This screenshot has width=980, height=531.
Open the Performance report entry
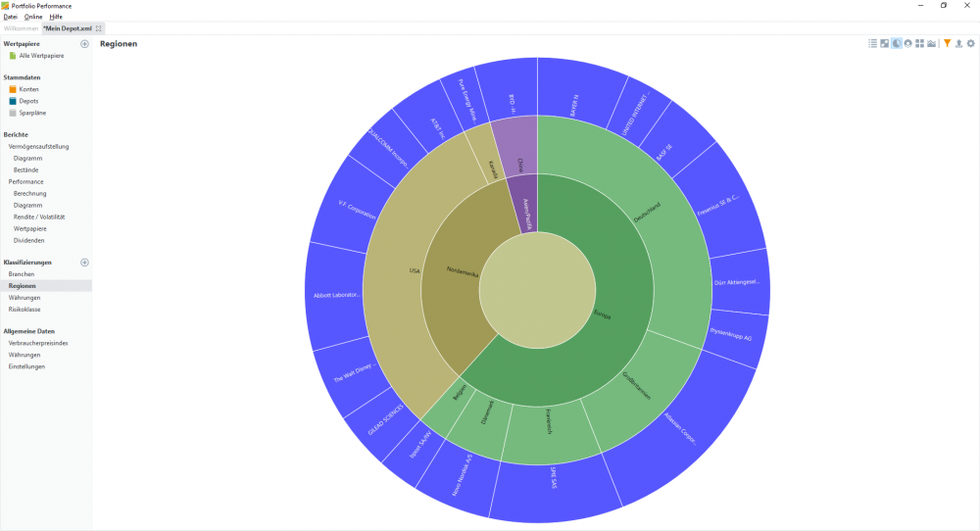coord(26,182)
